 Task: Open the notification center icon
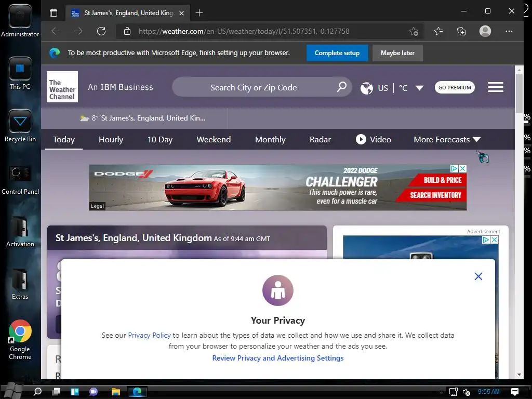coord(515,392)
